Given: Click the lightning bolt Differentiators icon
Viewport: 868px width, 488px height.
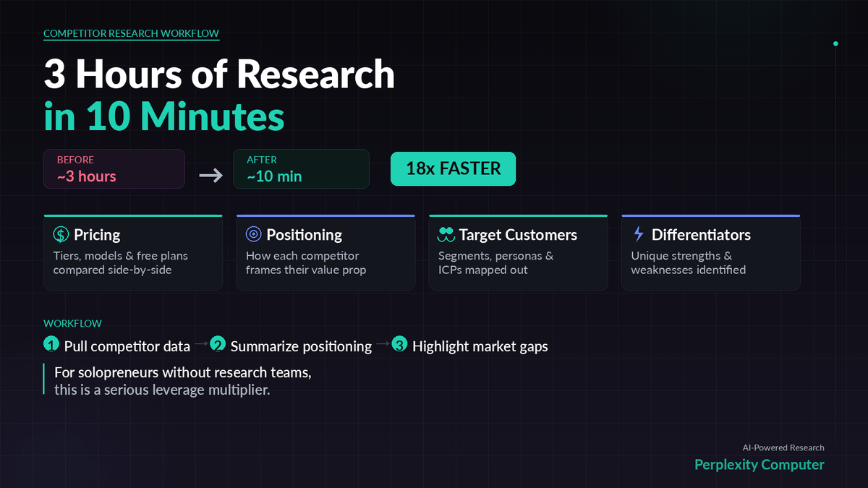Looking at the screenshot, I should click(638, 234).
